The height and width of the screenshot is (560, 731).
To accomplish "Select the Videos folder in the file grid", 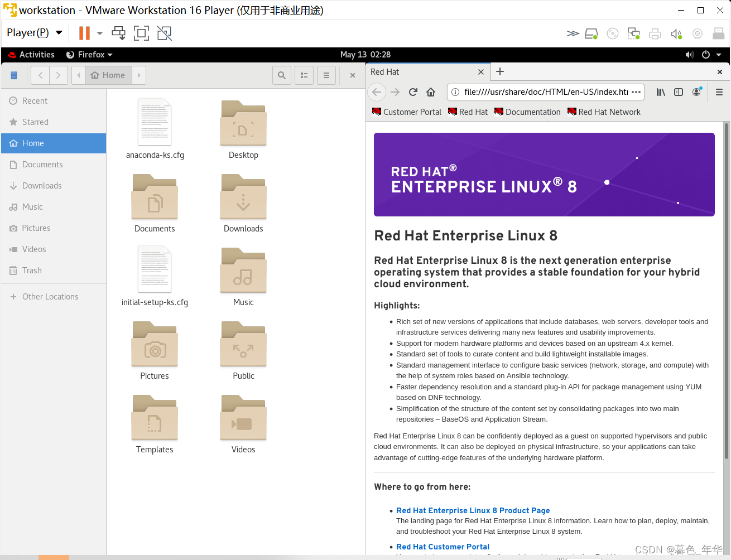I will 243,418.
